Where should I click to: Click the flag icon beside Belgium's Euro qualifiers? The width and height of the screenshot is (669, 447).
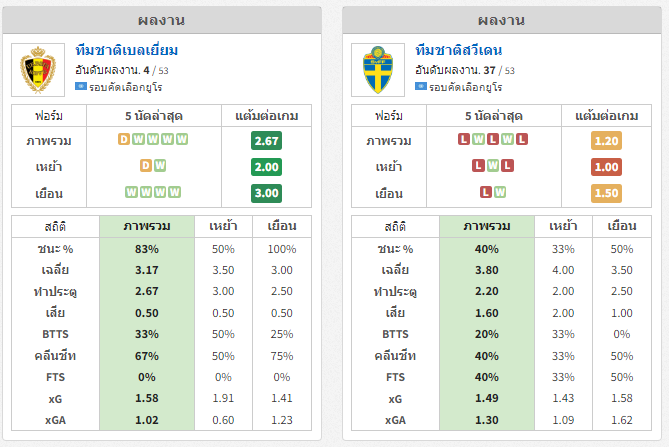point(81,86)
